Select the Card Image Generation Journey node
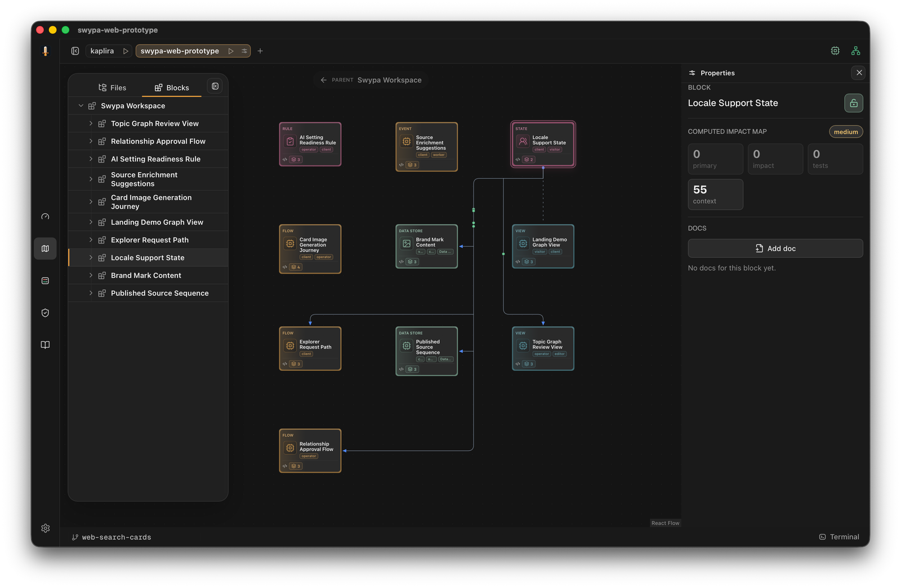Screen dimensions: 901x588 310,249
